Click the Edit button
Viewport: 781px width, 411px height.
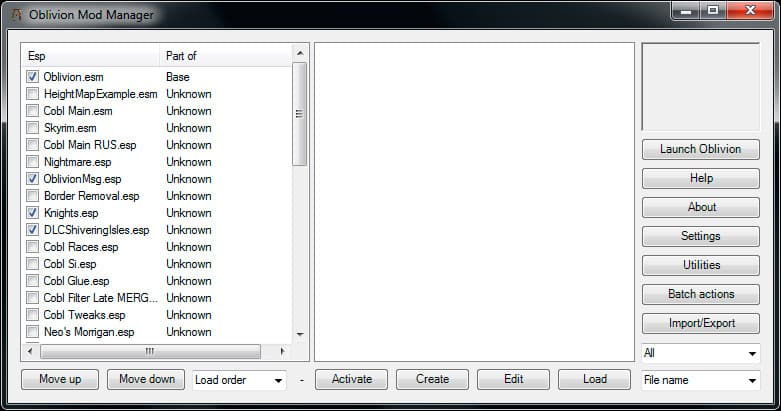pyautogui.click(x=514, y=380)
